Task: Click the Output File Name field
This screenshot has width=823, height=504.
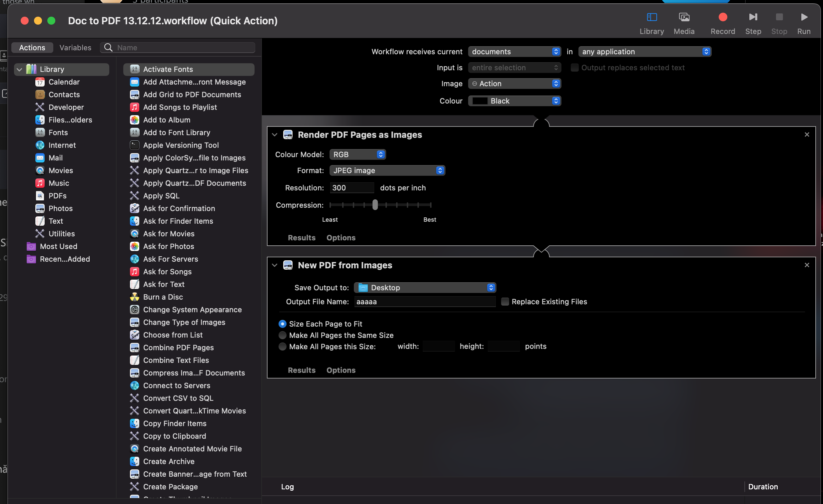Action: pyautogui.click(x=424, y=302)
